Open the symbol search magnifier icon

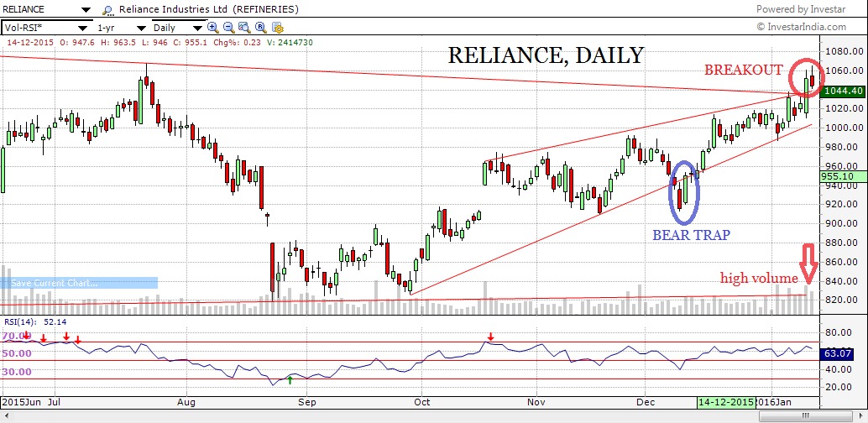[x=107, y=10]
